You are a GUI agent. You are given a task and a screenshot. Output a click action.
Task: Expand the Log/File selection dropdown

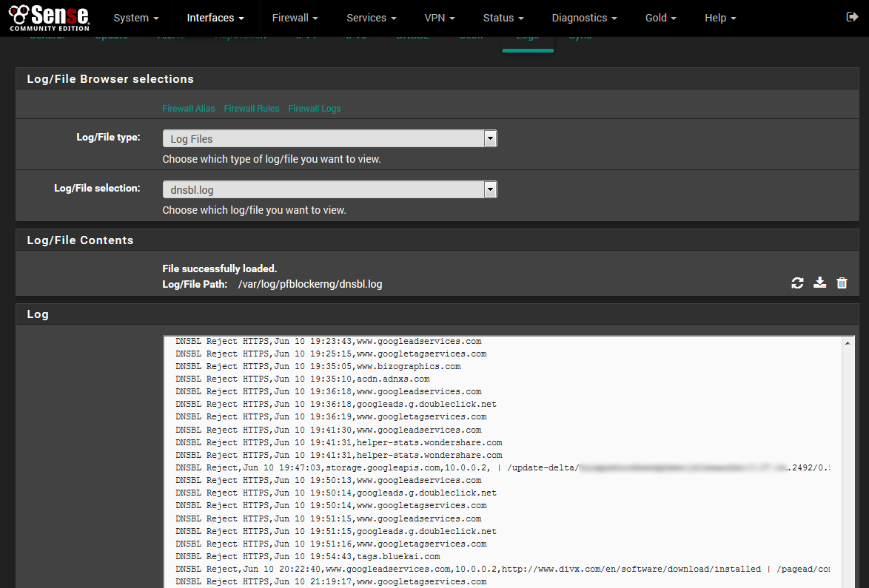329,189
